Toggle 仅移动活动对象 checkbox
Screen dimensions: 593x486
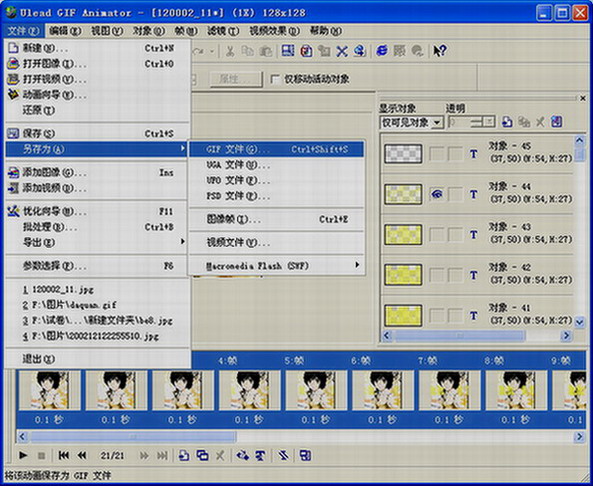click(275, 79)
